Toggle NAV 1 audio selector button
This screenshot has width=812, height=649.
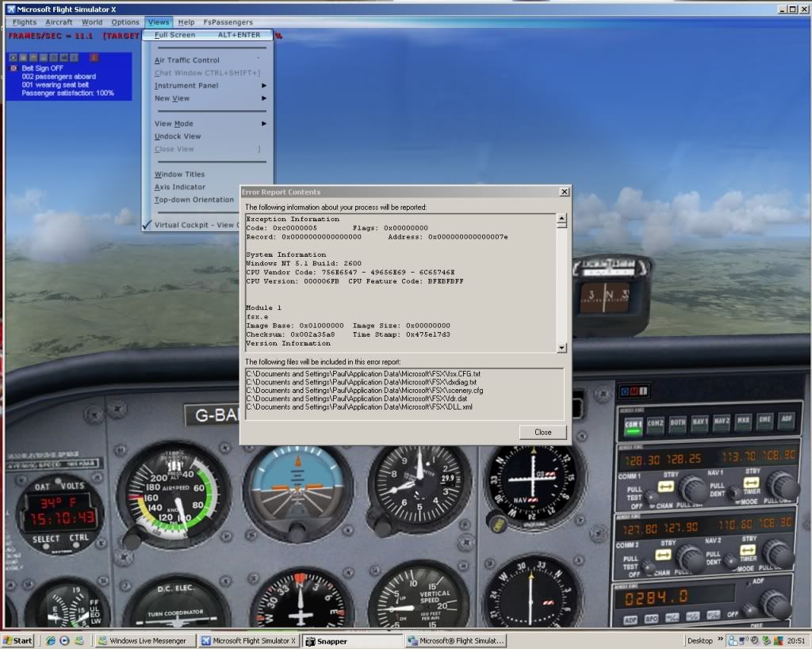(700, 422)
